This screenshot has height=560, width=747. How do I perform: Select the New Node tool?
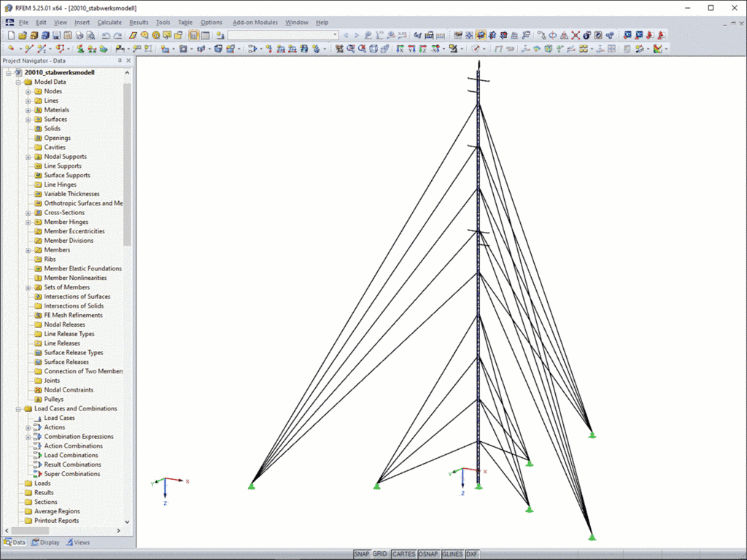[10, 49]
